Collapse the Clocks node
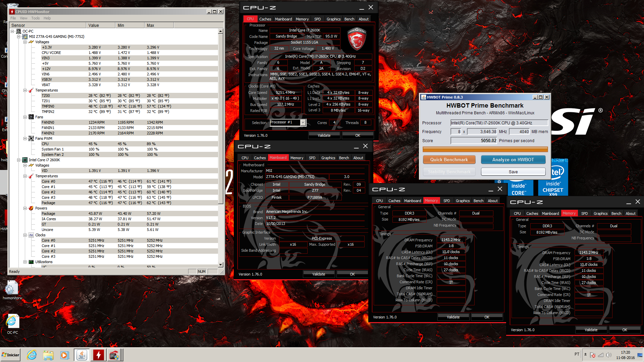Image resolution: width=644 pixels, height=362 pixels. 25,235
